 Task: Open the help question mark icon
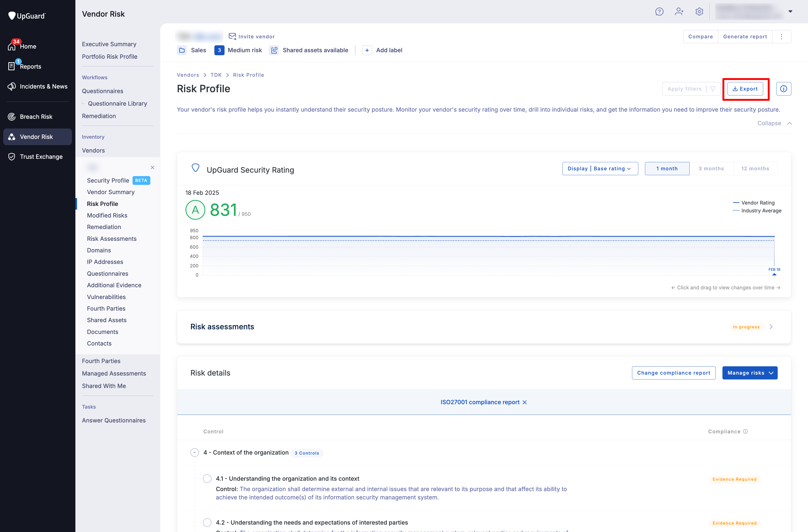[x=659, y=12]
